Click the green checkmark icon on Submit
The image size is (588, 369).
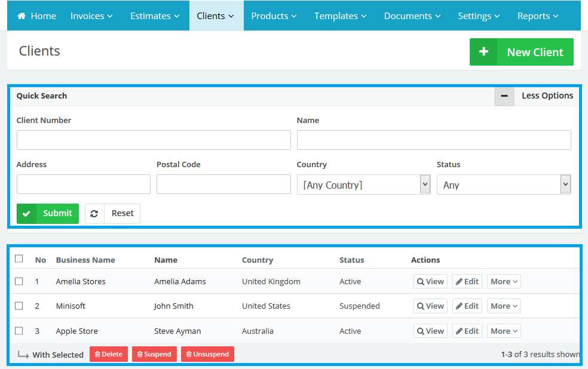pyautogui.click(x=26, y=214)
